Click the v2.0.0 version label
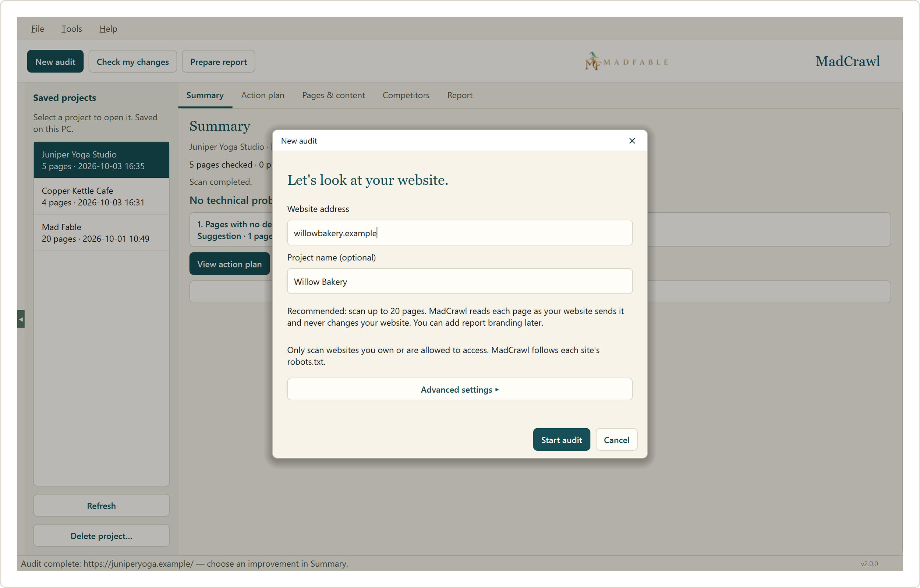This screenshot has width=920, height=588. (869, 564)
